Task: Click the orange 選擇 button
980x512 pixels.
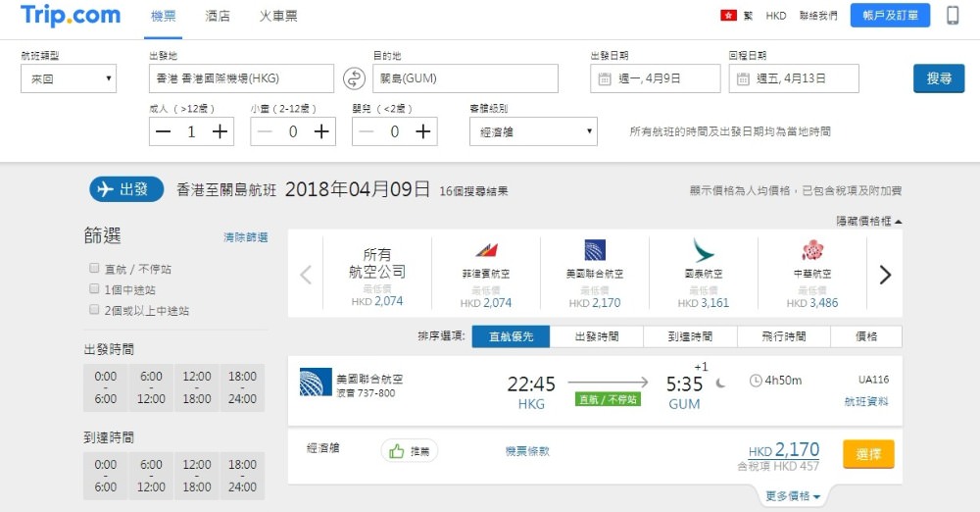Action: coord(868,454)
